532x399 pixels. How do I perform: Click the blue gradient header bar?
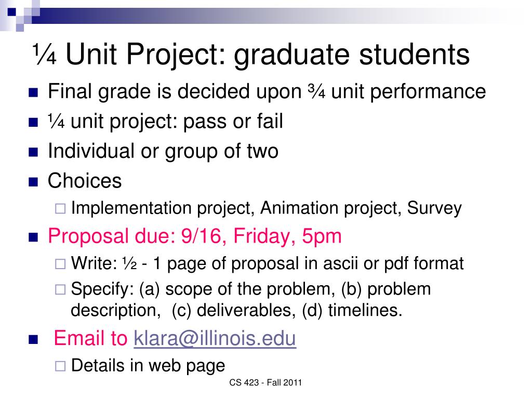click(271, 16)
